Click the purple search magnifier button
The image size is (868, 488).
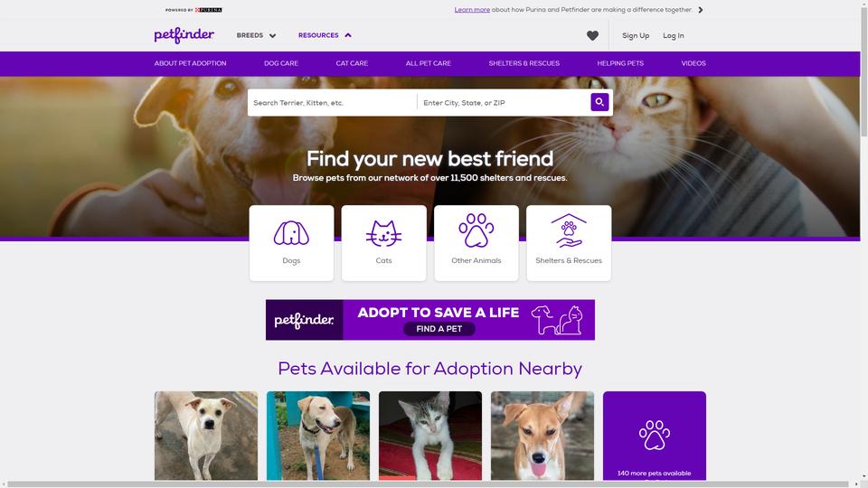coord(599,102)
